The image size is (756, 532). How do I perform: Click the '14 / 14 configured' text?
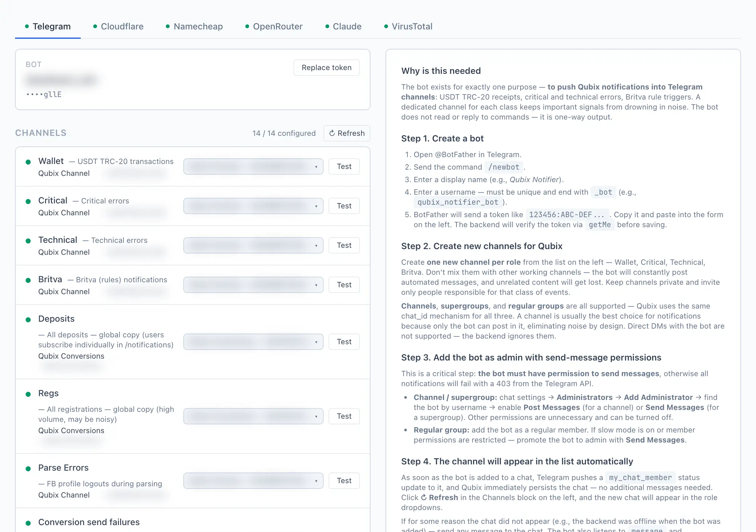coord(284,133)
